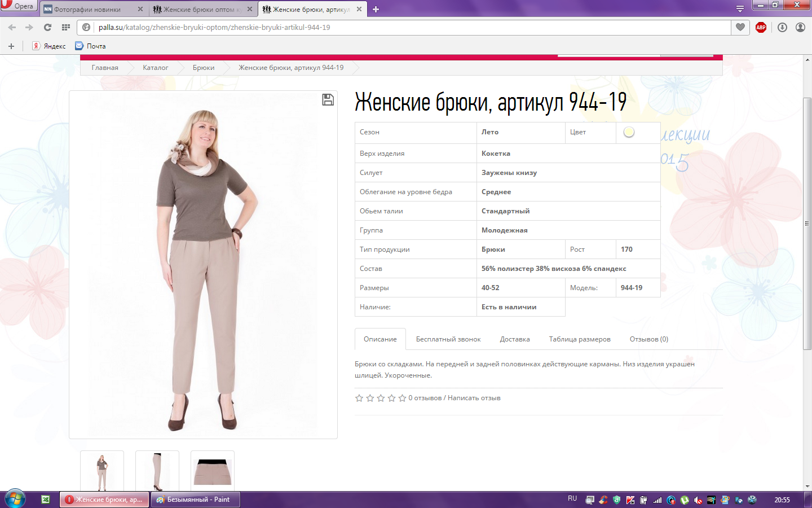812x508 pixels.
Task: Click the save image floppy disk icon
Action: [328, 100]
